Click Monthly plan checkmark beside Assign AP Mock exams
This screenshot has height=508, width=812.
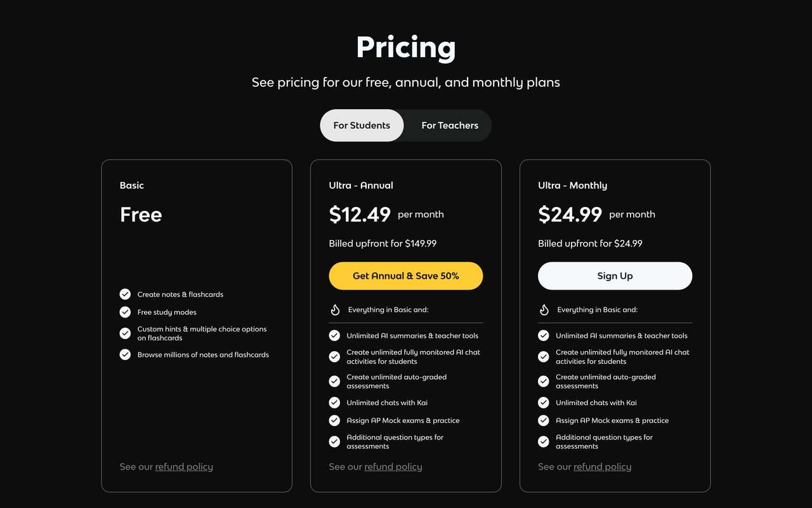[x=544, y=420]
